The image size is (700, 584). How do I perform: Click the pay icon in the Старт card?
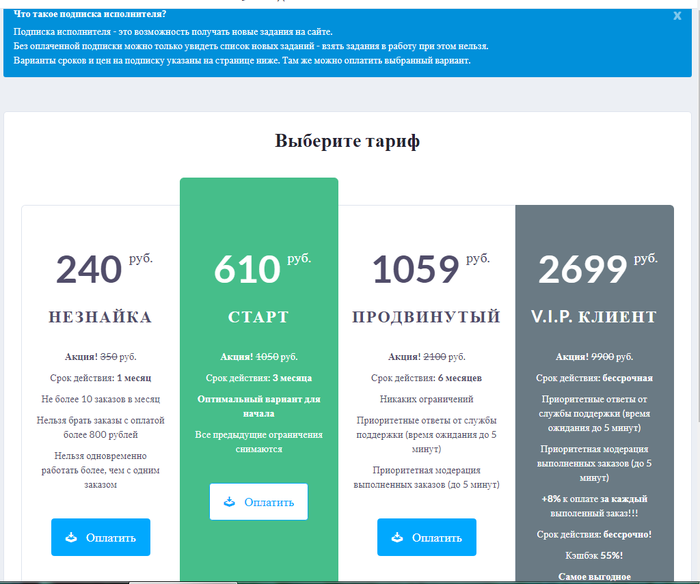[230, 501]
